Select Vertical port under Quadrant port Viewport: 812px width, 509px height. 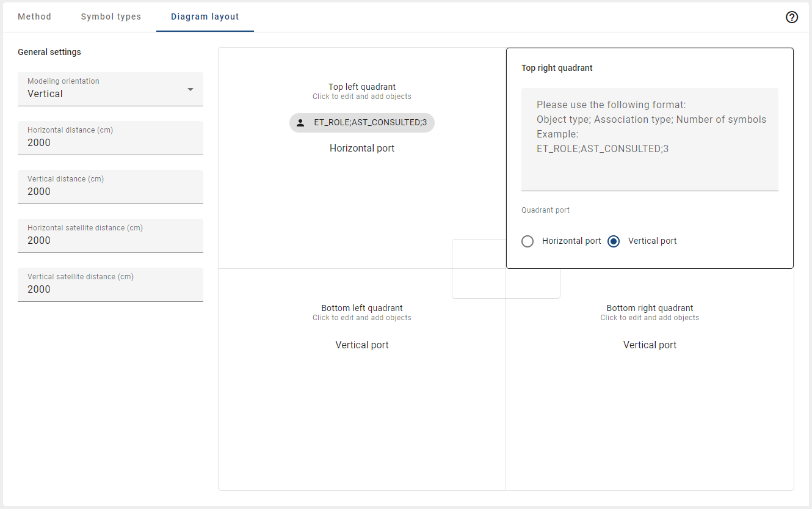click(x=613, y=241)
